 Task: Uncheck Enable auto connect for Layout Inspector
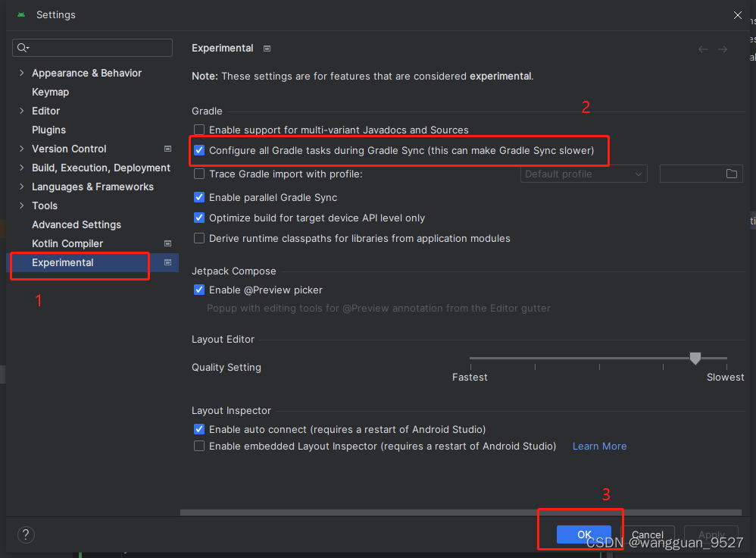(199, 429)
